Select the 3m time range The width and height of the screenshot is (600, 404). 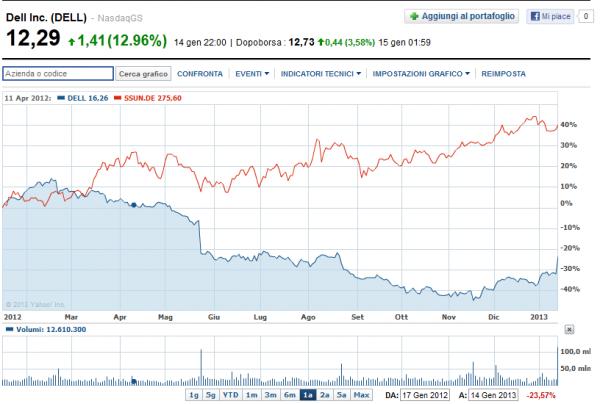(x=271, y=395)
